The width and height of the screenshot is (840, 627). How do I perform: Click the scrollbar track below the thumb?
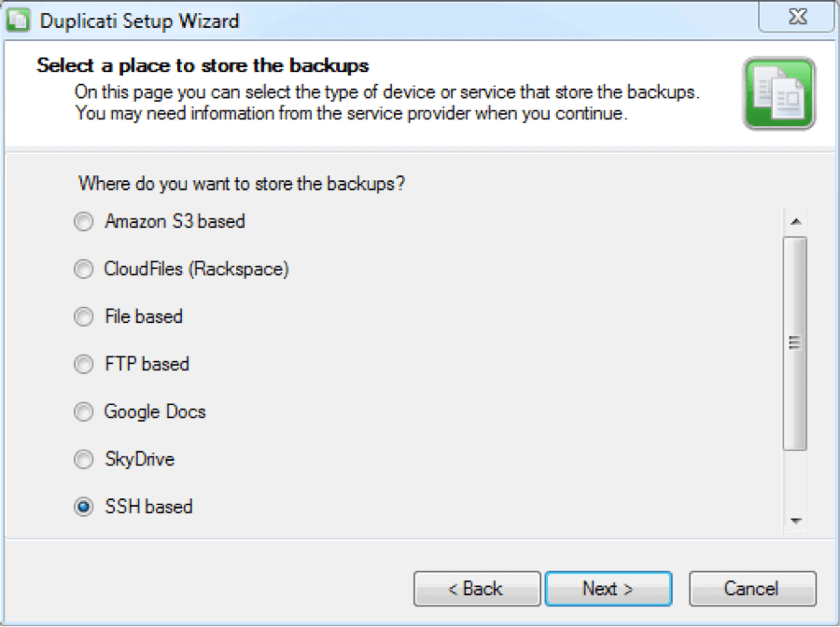[x=795, y=480]
